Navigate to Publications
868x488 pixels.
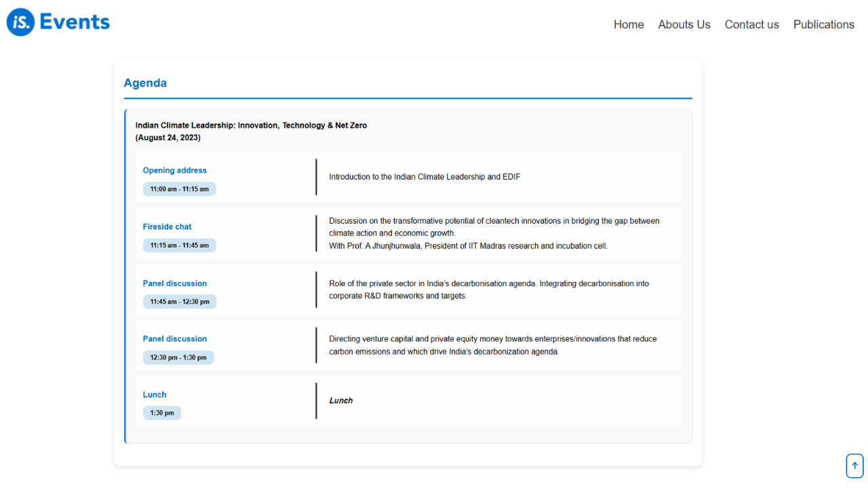point(824,24)
